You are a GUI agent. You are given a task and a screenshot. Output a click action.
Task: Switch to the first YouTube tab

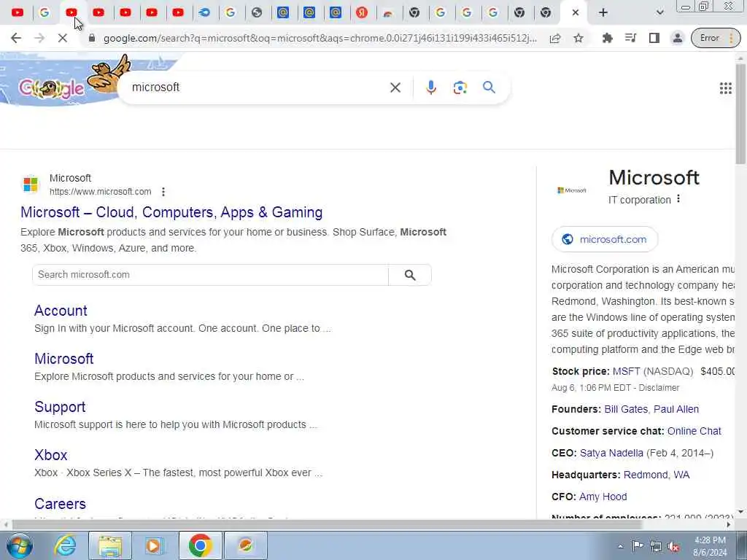[18, 13]
